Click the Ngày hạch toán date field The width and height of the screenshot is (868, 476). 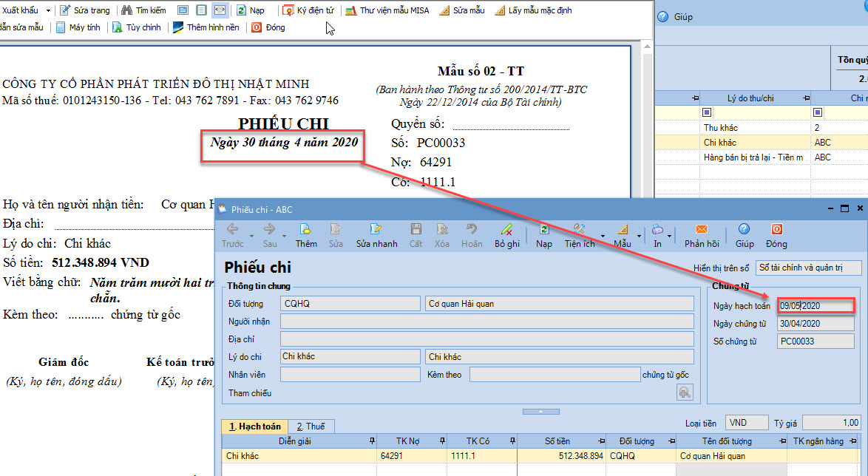[816, 305]
